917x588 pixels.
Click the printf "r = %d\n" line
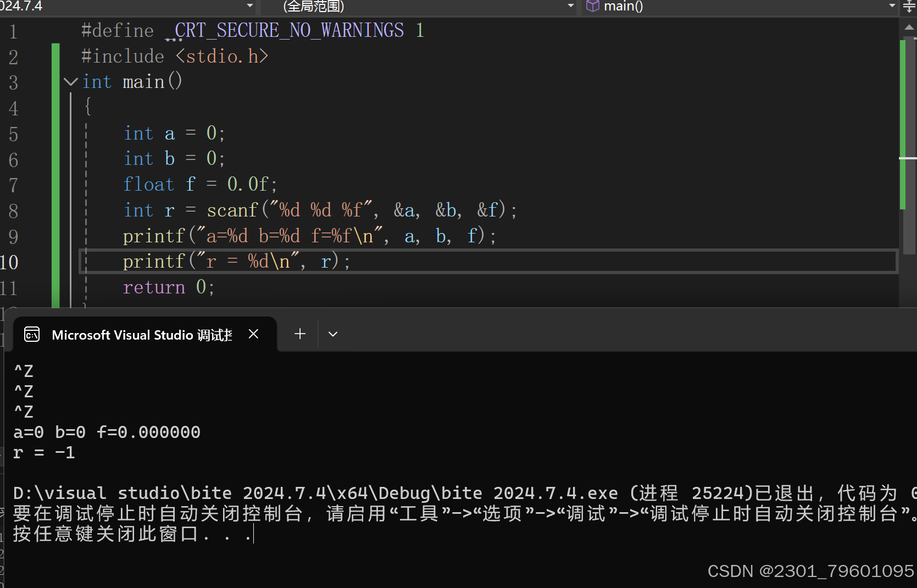click(236, 262)
